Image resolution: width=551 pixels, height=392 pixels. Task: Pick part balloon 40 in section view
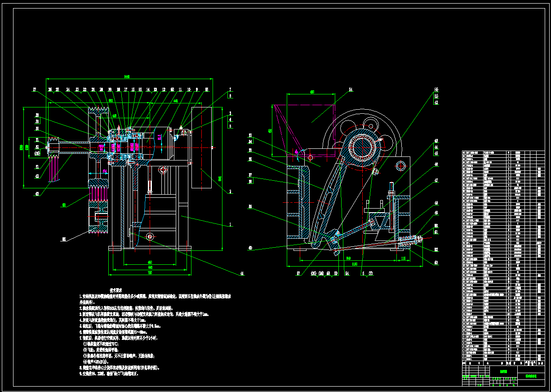[x=250, y=248]
